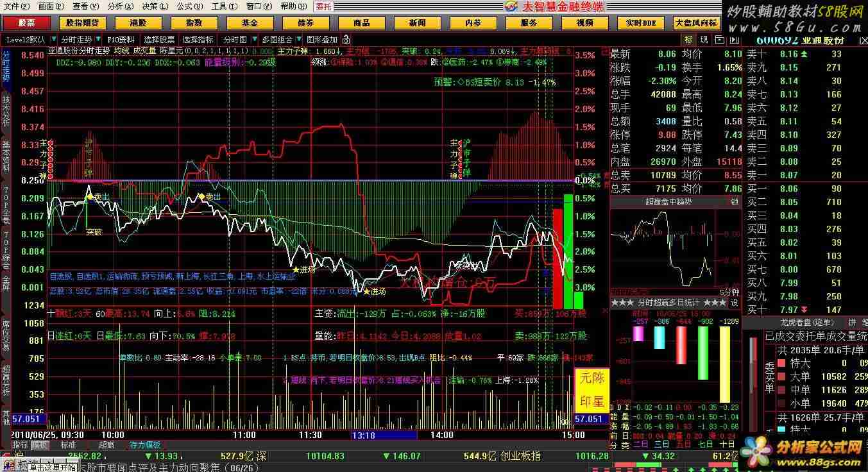Click the 创业板指 index in status bar
This screenshot has width=868, height=472.
(520, 456)
